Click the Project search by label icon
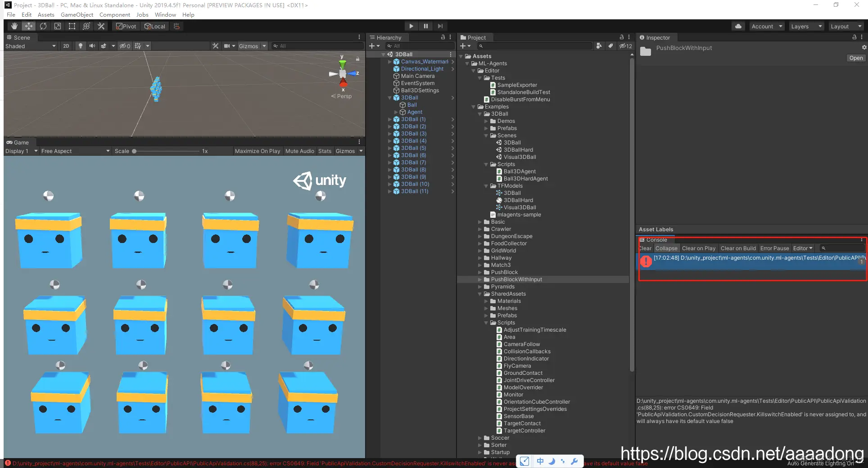The width and height of the screenshot is (868, 468). pyautogui.click(x=610, y=46)
